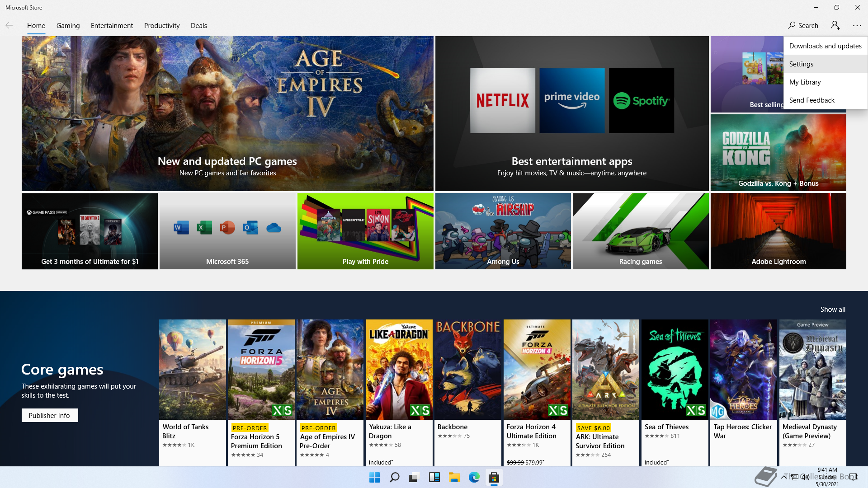Open Prime Video app tile
The image size is (868, 488).
[572, 100]
